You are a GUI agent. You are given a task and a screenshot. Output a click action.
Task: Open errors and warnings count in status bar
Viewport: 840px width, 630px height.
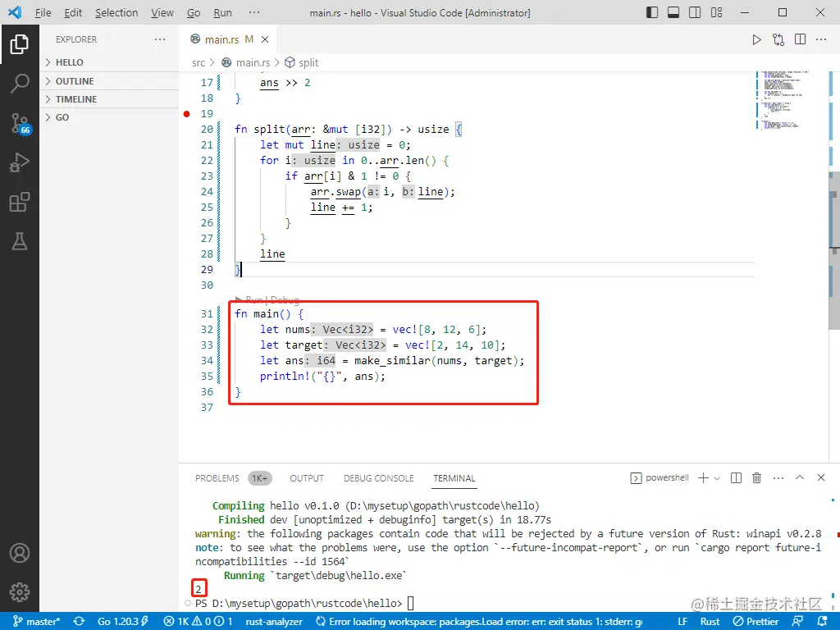[198, 622]
